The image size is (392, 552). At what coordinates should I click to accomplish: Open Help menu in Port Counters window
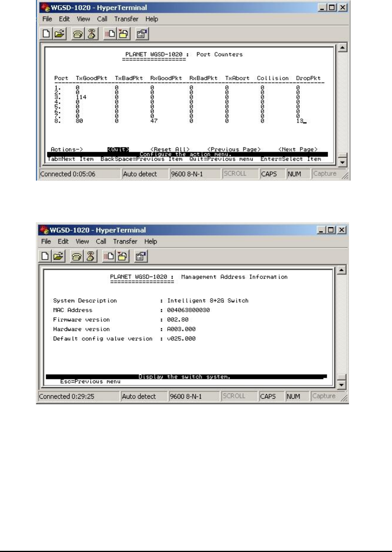tap(152, 19)
